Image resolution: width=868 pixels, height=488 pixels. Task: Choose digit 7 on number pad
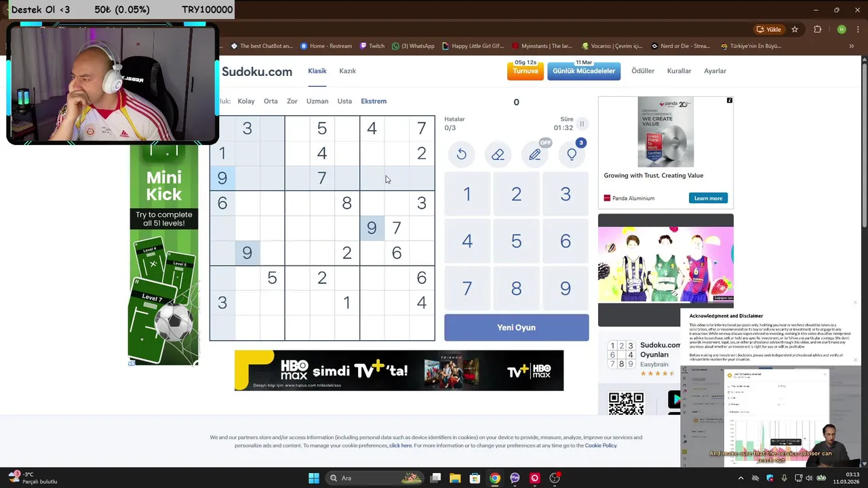467,288
